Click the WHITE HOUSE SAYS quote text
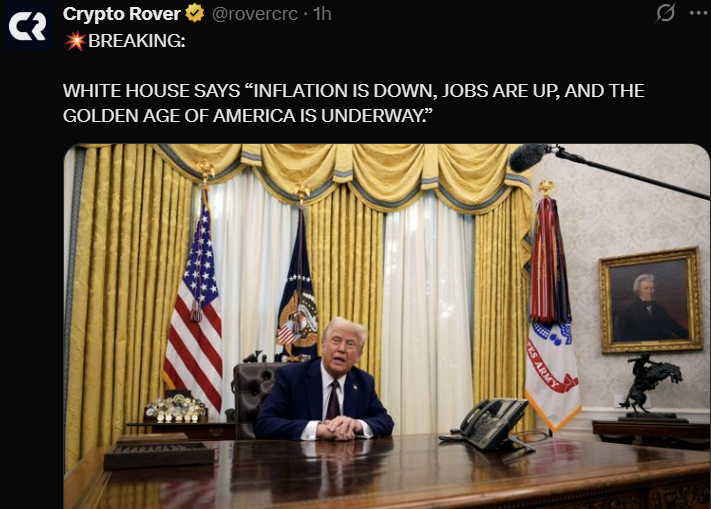Screen dimensions: 711x509 click(354, 91)
